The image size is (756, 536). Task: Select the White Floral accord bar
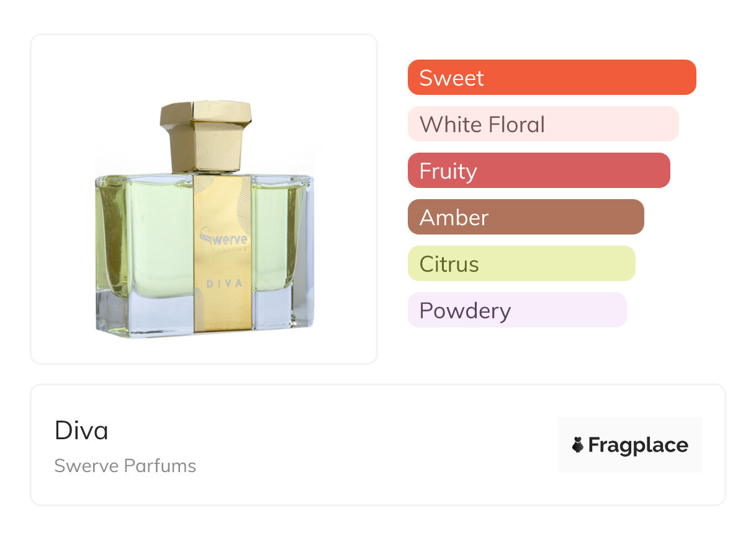point(542,124)
